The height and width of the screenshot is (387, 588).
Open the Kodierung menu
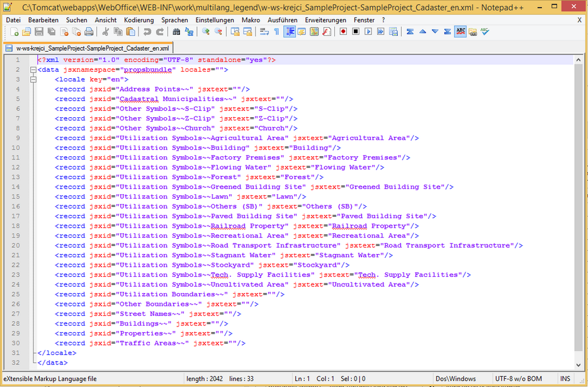click(139, 20)
